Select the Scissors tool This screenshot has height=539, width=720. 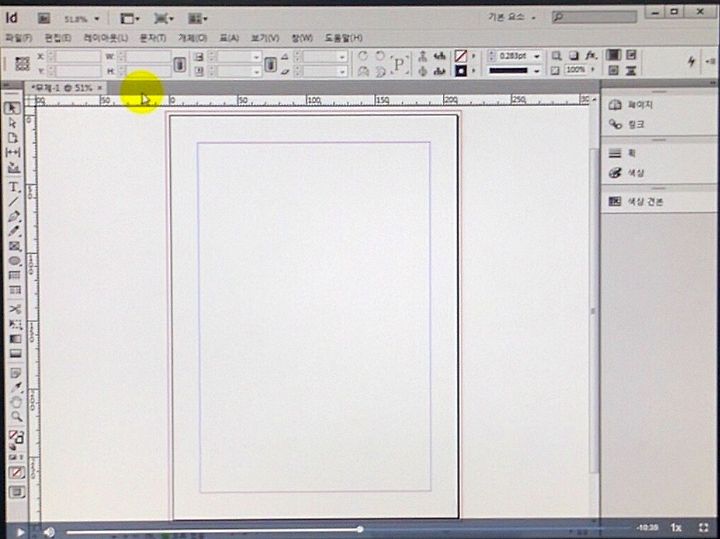click(15, 309)
